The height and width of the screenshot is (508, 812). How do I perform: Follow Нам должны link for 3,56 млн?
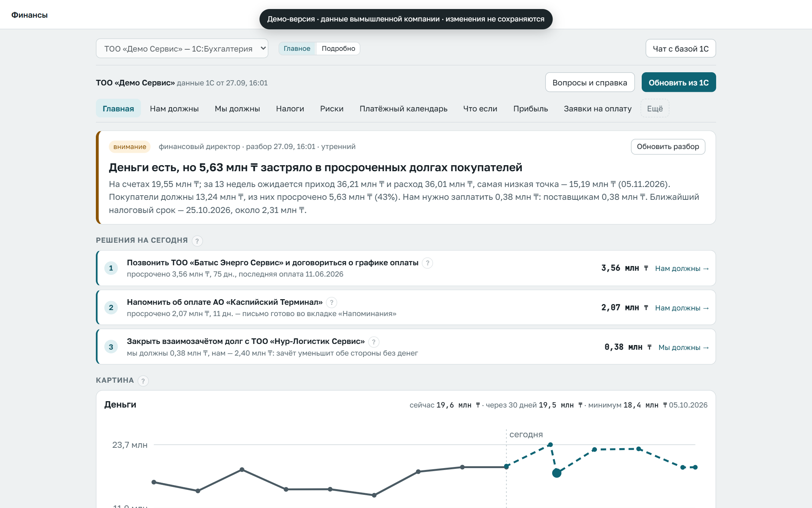(682, 269)
